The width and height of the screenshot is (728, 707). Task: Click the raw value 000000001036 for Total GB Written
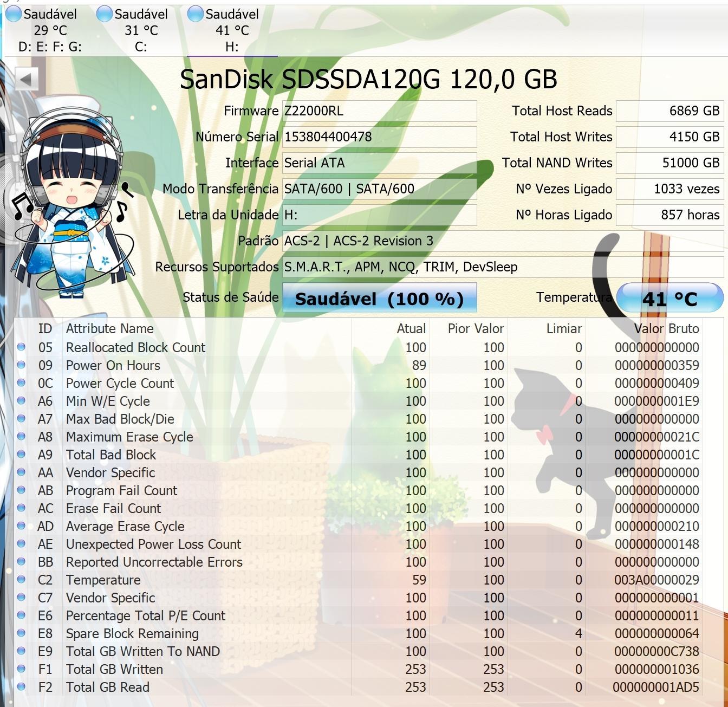click(x=657, y=669)
